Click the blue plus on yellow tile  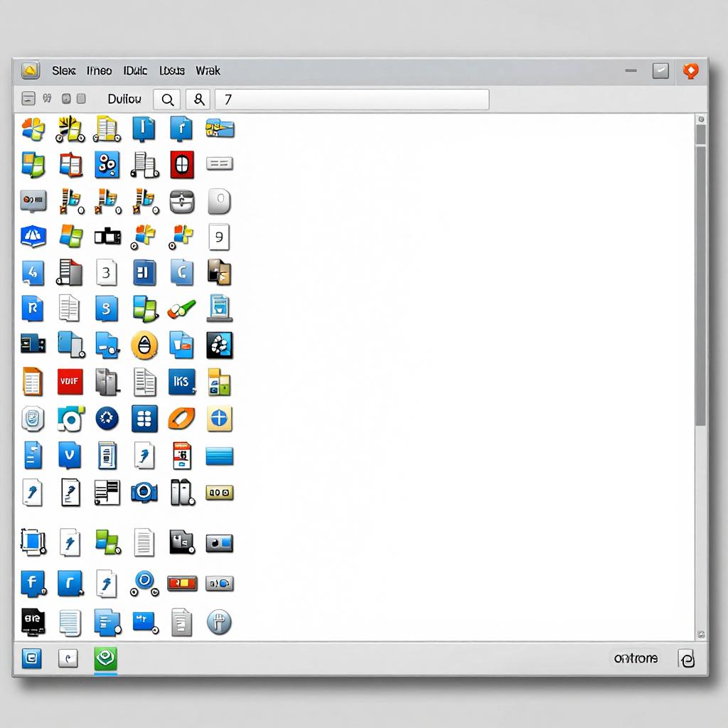coord(219,418)
